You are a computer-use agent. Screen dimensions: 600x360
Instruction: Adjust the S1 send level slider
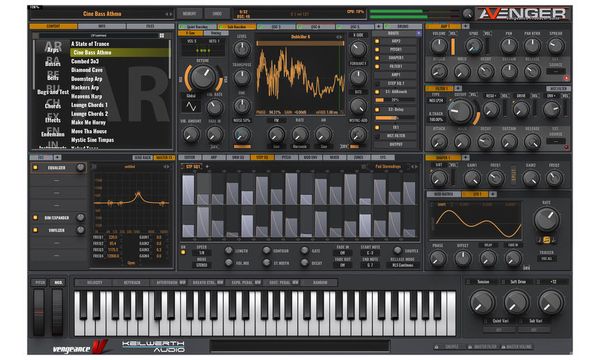(395, 100)
